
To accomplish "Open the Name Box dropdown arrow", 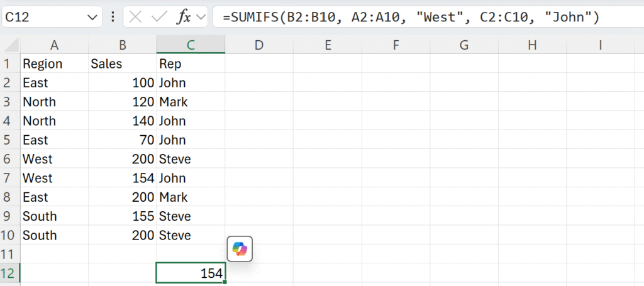I will tap(91, 17).
